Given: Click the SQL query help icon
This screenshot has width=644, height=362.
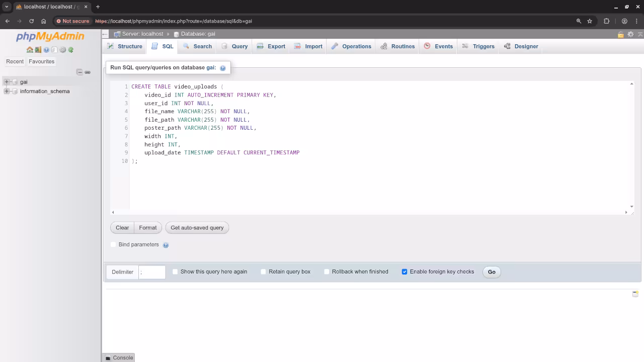Looking at the screenshot, I should point(222,68).
